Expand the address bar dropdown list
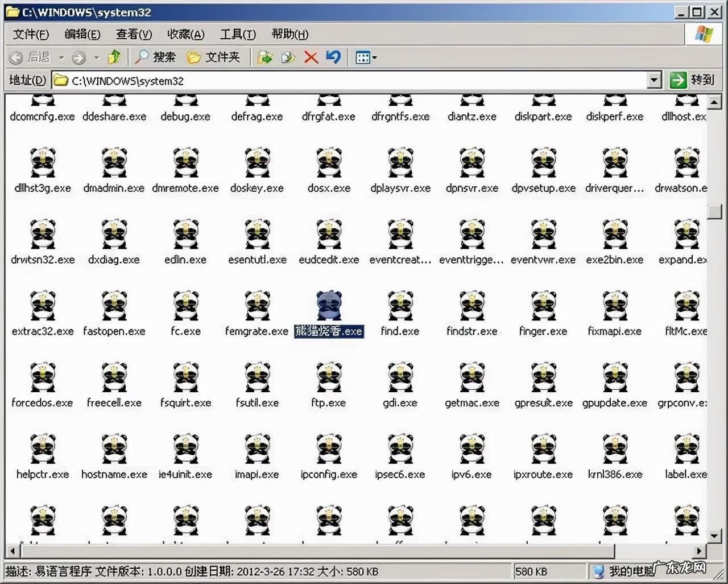 (x=655, y=80)
